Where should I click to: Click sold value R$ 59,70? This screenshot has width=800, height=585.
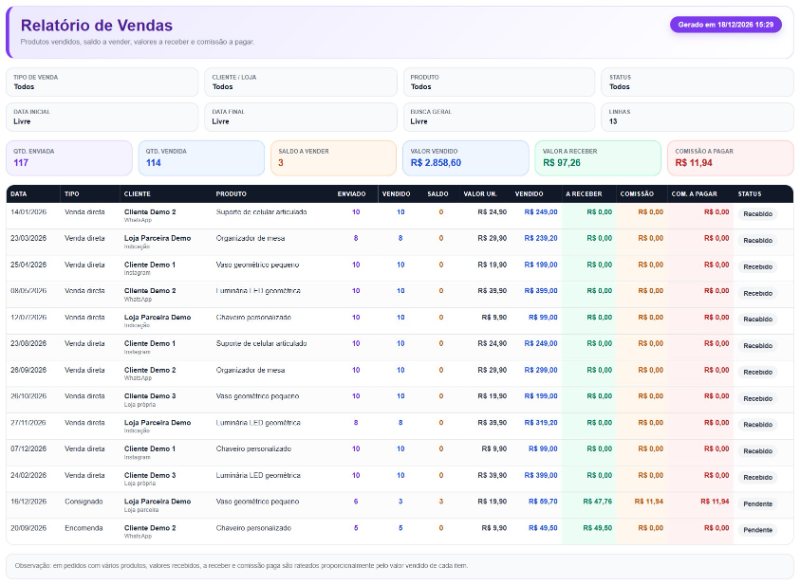pos(543,501)
